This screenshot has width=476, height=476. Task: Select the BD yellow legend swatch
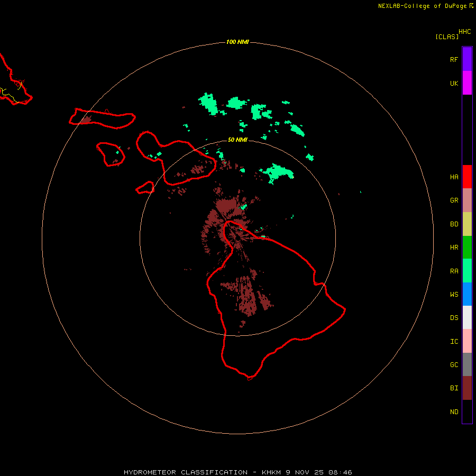point(467,224)
